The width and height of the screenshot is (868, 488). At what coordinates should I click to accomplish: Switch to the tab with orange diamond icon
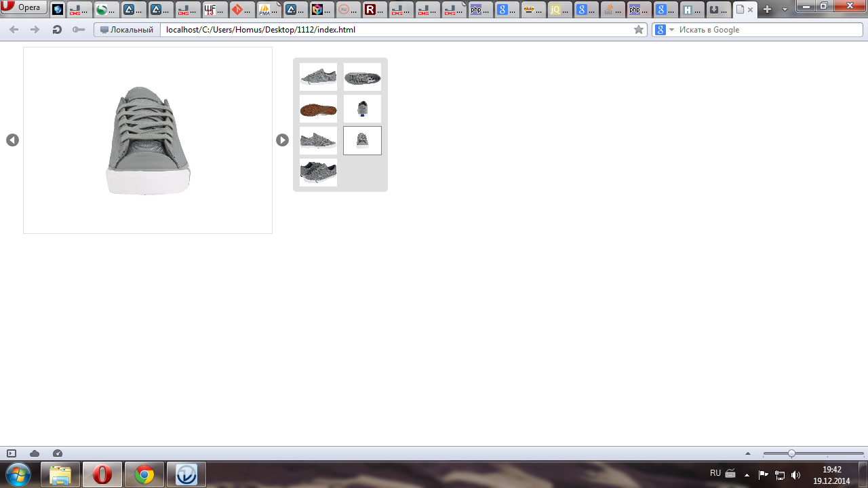(x=243, y=9)
